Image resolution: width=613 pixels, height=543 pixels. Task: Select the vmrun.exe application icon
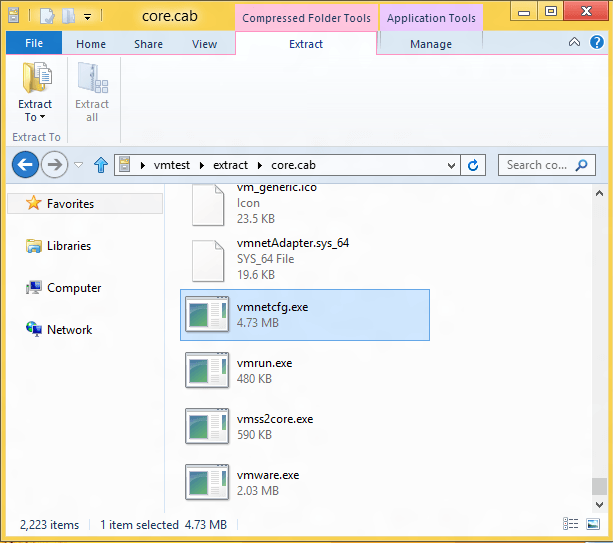(x=207, y=370)
